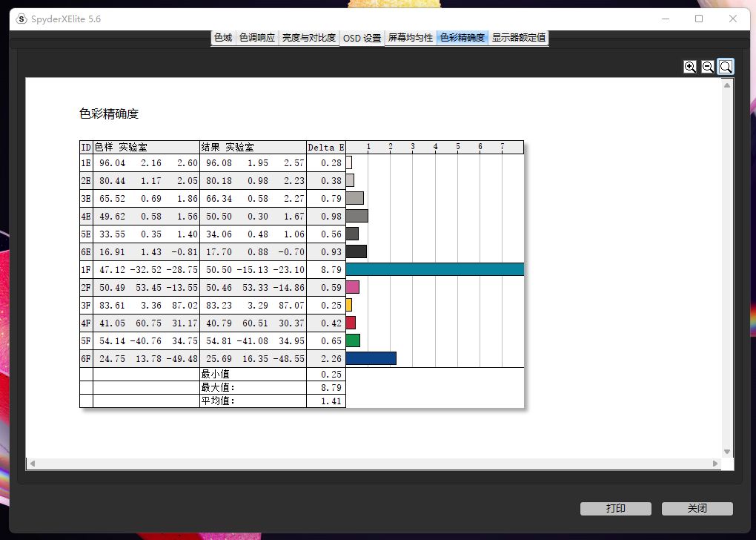Click the red swatch in row 4F

(x=349, y=323)
